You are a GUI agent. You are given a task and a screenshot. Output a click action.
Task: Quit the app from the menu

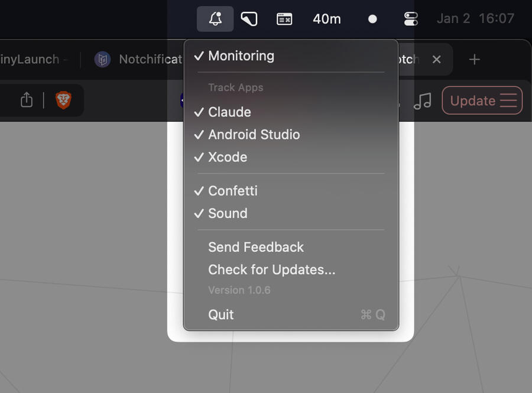(221, 314)
